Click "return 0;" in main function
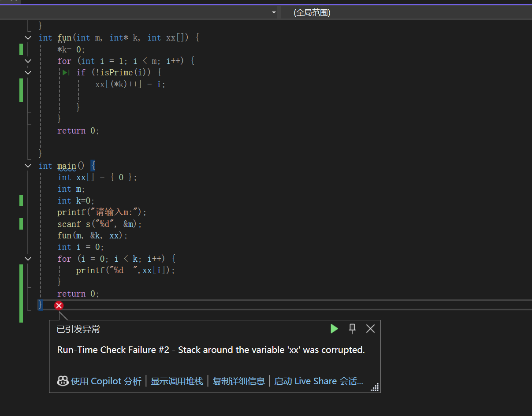The width and height of the screenshot is (532, 416). [x=78, y=293]
